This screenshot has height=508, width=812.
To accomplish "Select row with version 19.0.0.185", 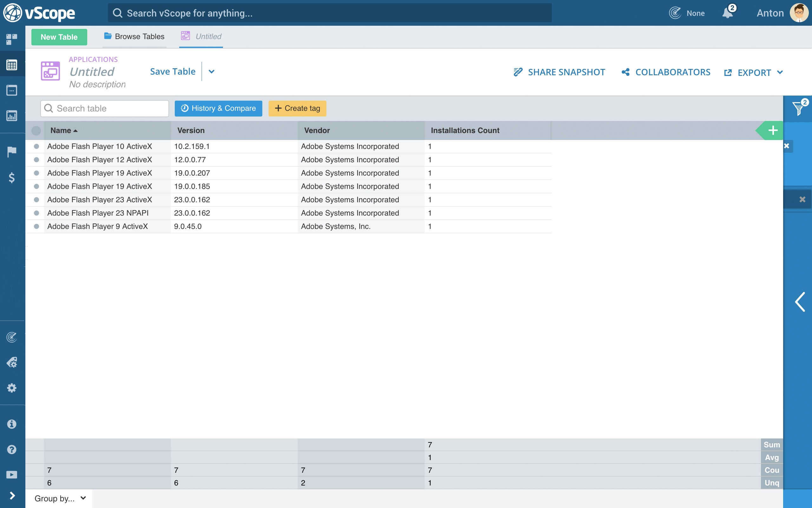I will [36, 186].
